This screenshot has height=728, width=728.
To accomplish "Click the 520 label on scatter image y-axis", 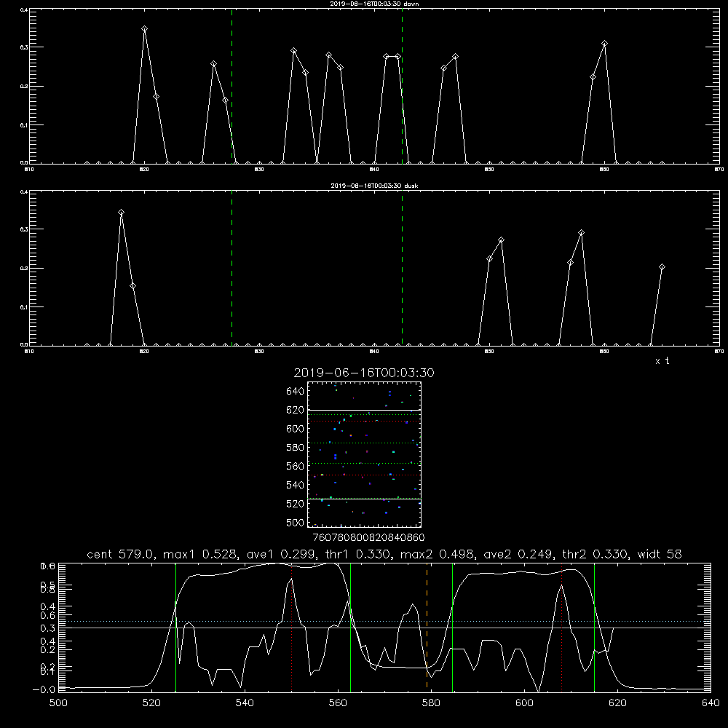I will (296, 504).
